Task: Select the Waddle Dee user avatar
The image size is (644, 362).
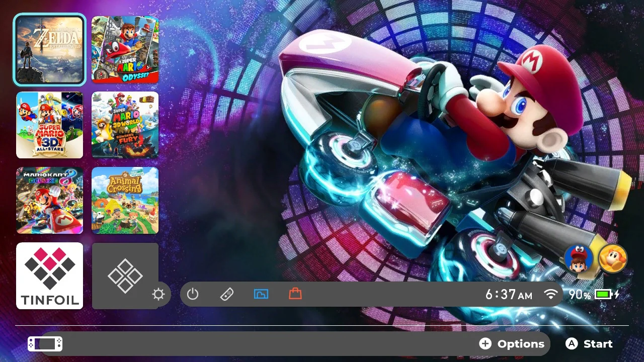Action: click(x=613, y=259)
